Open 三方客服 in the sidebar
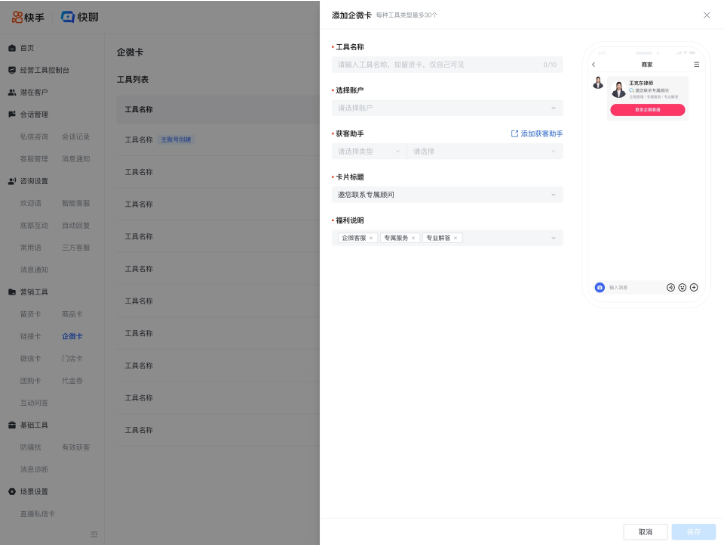 pos(76,248)
